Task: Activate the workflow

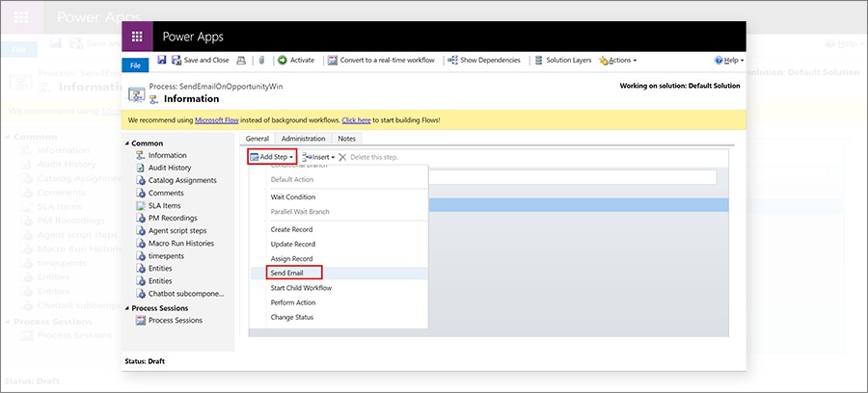Action: (296, 61)
